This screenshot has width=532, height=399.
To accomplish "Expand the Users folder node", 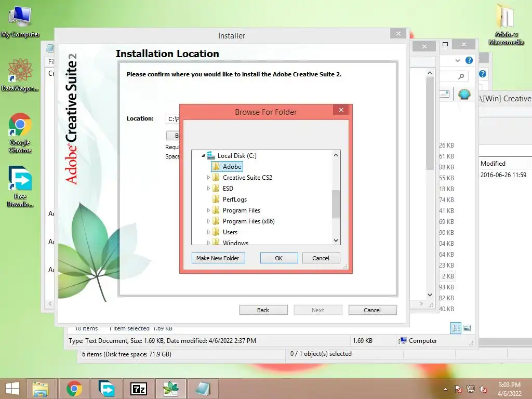I will pyautogui.click(x=208, y=232).
